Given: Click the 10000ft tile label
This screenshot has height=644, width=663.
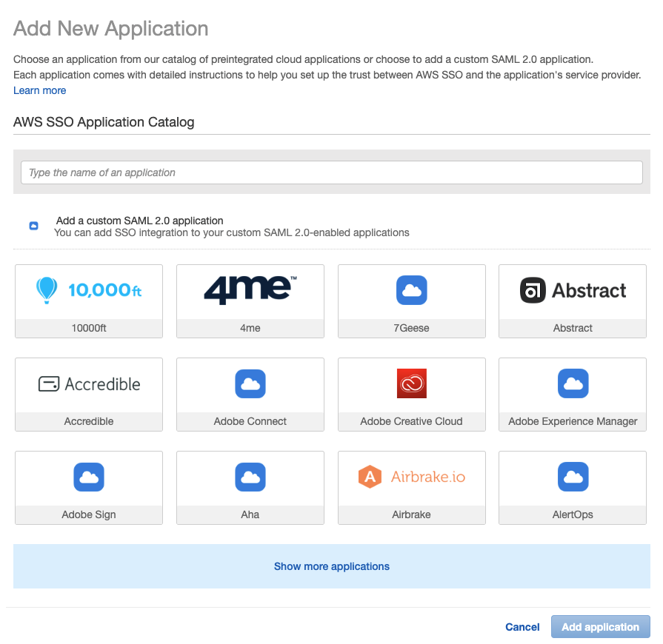Looking at the screenshot, I should pos(89,328).
